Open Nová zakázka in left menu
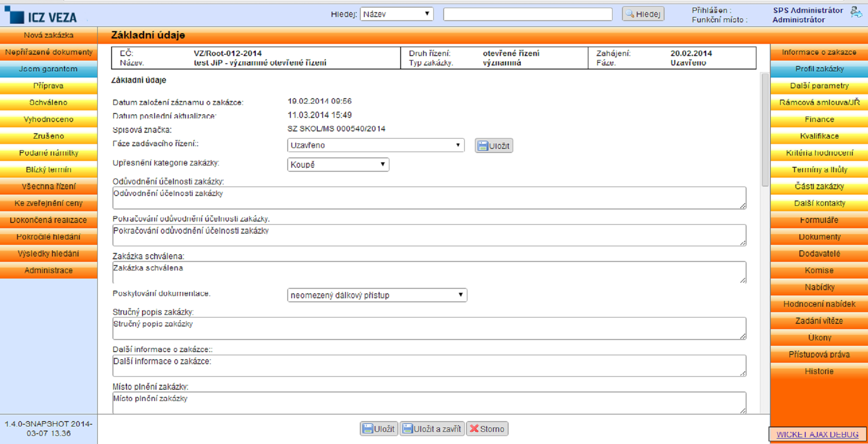 pos(48,35)
